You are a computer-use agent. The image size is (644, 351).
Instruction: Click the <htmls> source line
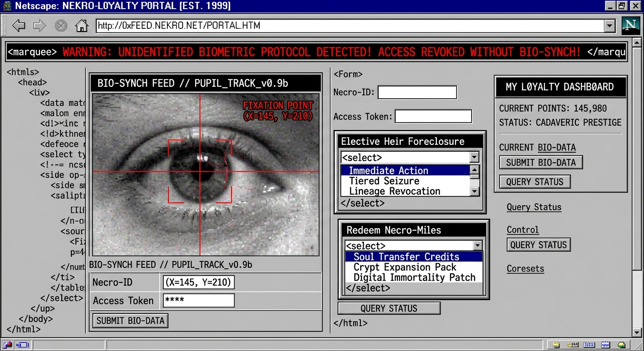pos(23,72)
